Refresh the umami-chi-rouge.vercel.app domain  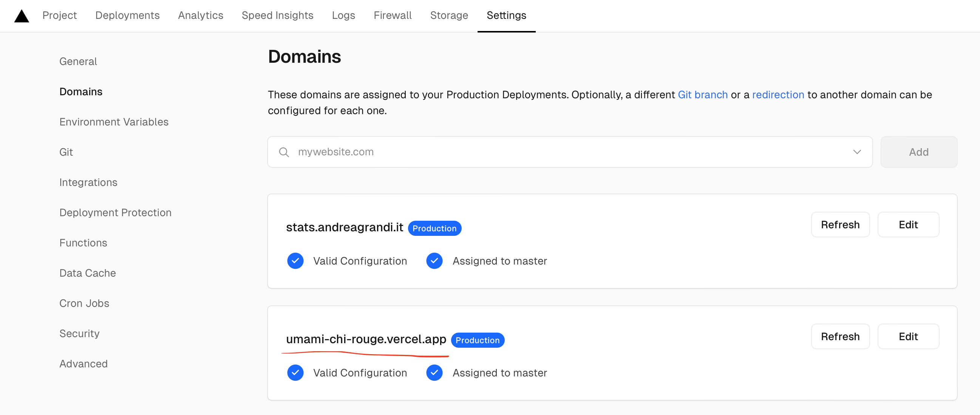click(840, 336)
